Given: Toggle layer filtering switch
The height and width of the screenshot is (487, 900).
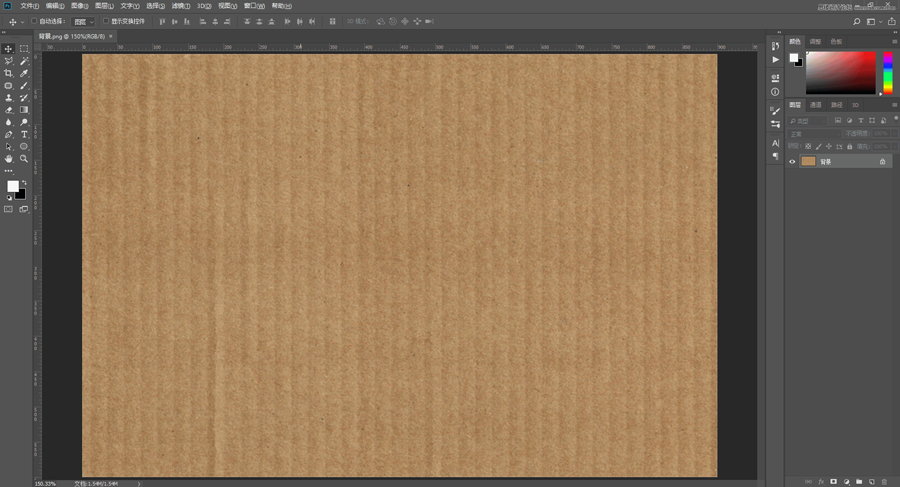Looking at the screenshot, I should pyautogui.click(x=896, y=119).
